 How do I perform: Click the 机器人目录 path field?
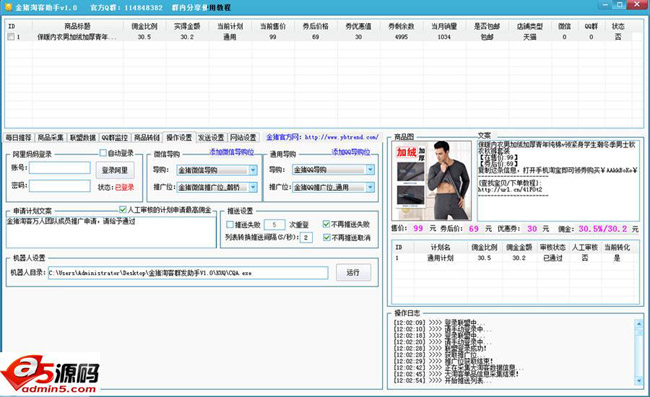[188, 273]
